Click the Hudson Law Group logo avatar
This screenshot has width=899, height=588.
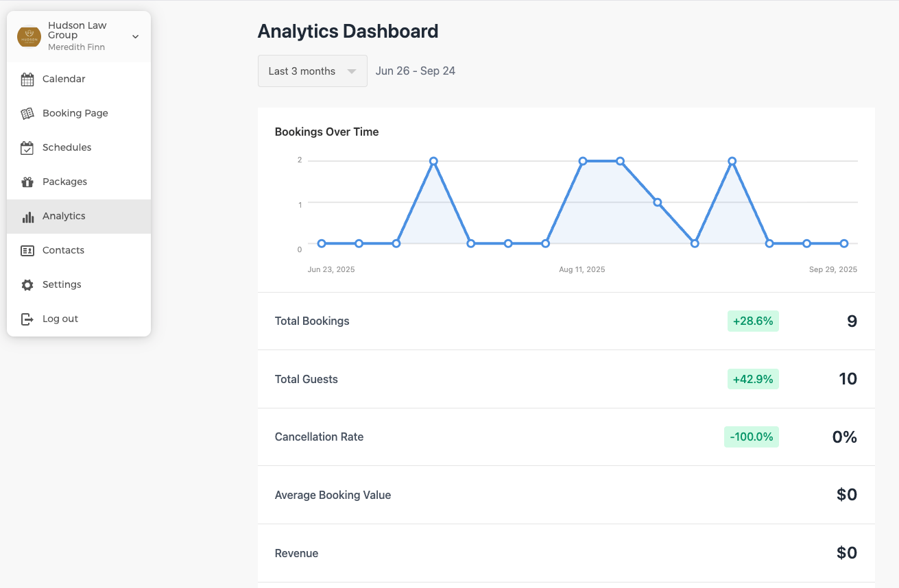point(29,36)
